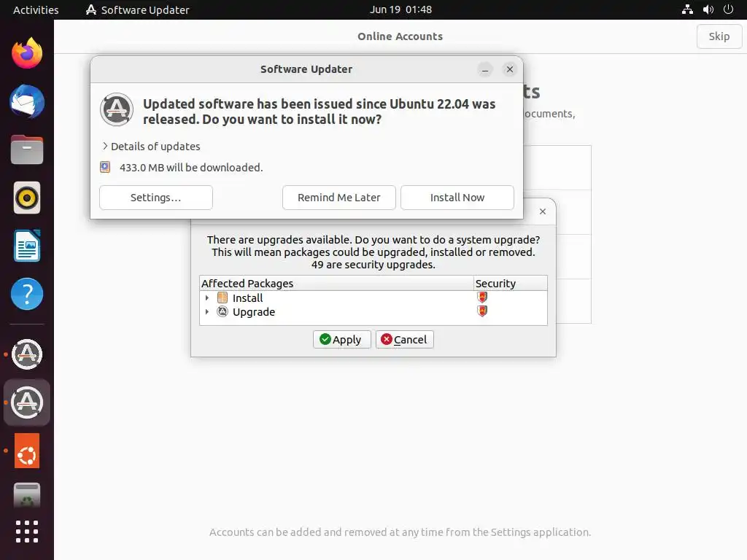Open updater Settings… button
Viewport: 747px width, 560px height.
pyautogui.click(x=156, y=198)
